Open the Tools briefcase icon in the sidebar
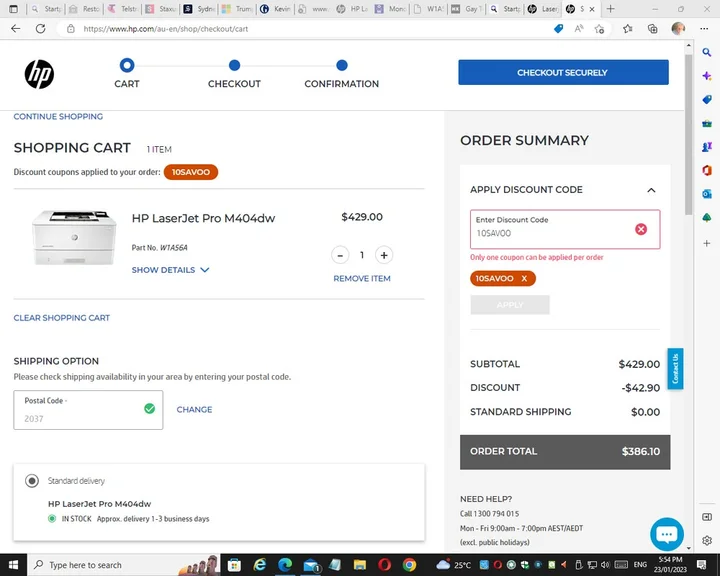Image resolution: width=720 pixels, height=576 pixels. click(707, 124)
